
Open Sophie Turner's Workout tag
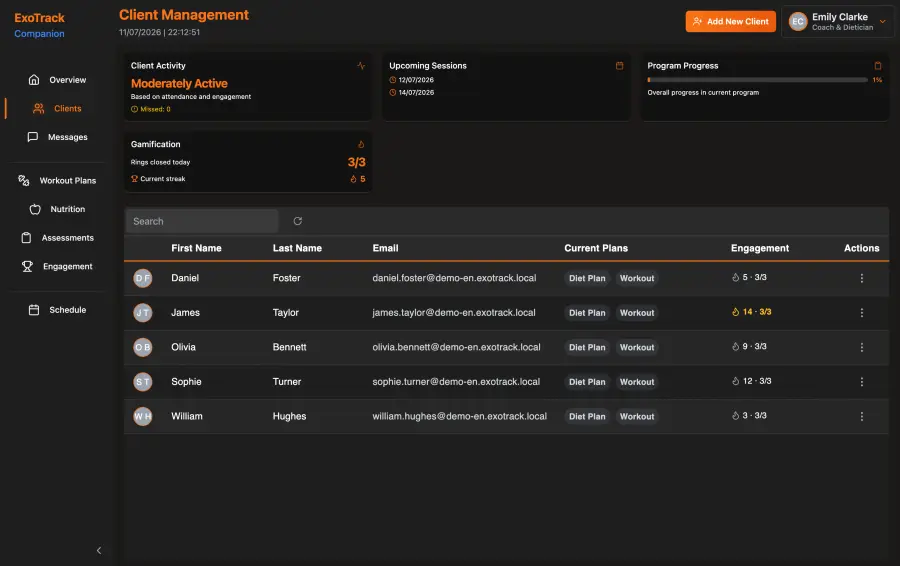pos(637,382)
